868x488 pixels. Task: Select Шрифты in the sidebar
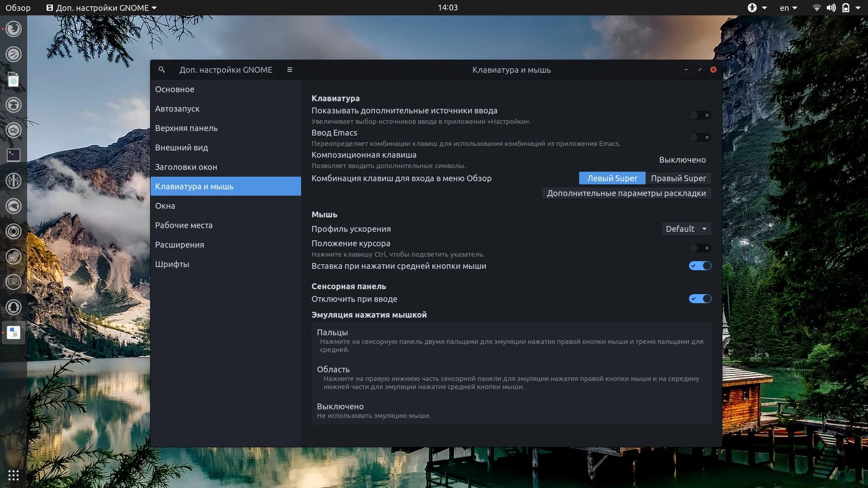click(172, 264)
